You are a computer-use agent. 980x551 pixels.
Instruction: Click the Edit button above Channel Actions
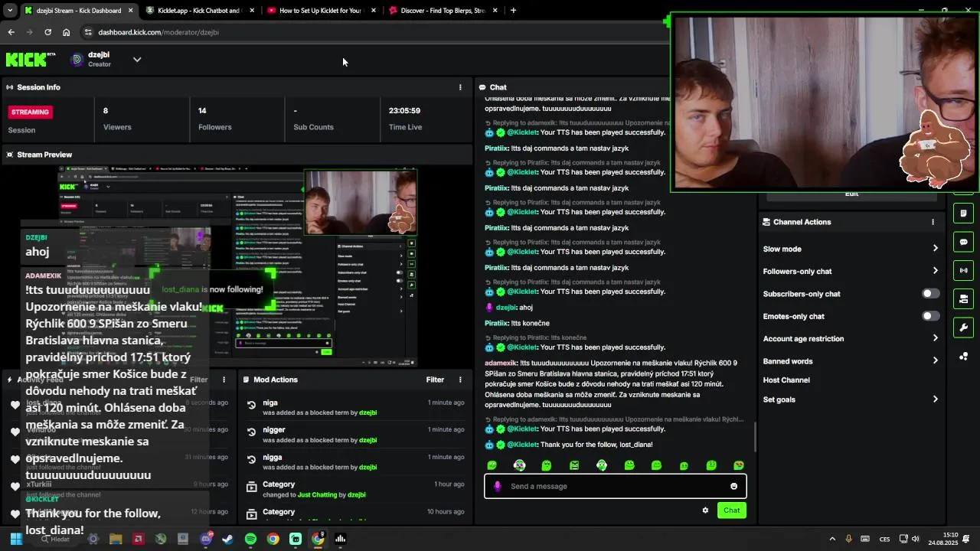coord(851,194)
